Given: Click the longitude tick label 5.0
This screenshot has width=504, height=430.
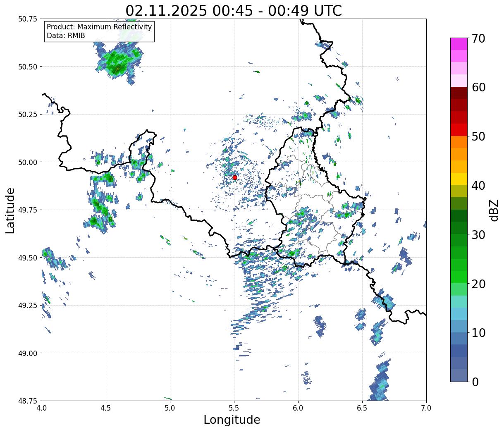Looking at the screenshot, I should click(x=170, y=408).
